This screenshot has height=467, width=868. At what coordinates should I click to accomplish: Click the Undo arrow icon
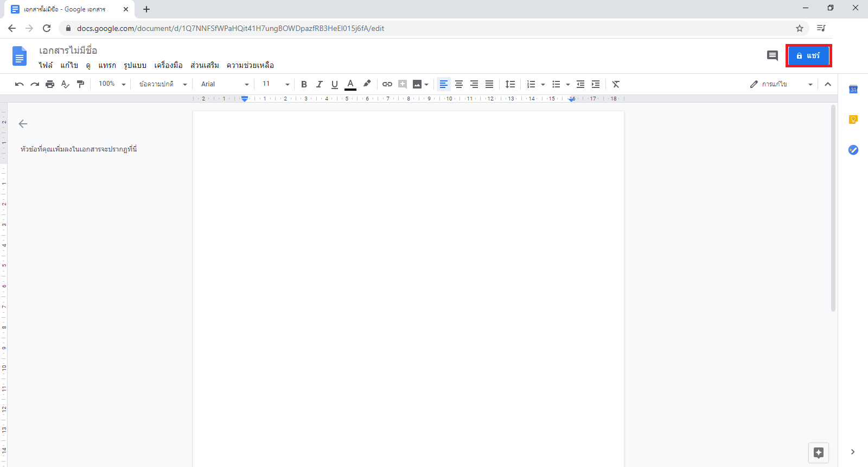[x=20, y=84]
